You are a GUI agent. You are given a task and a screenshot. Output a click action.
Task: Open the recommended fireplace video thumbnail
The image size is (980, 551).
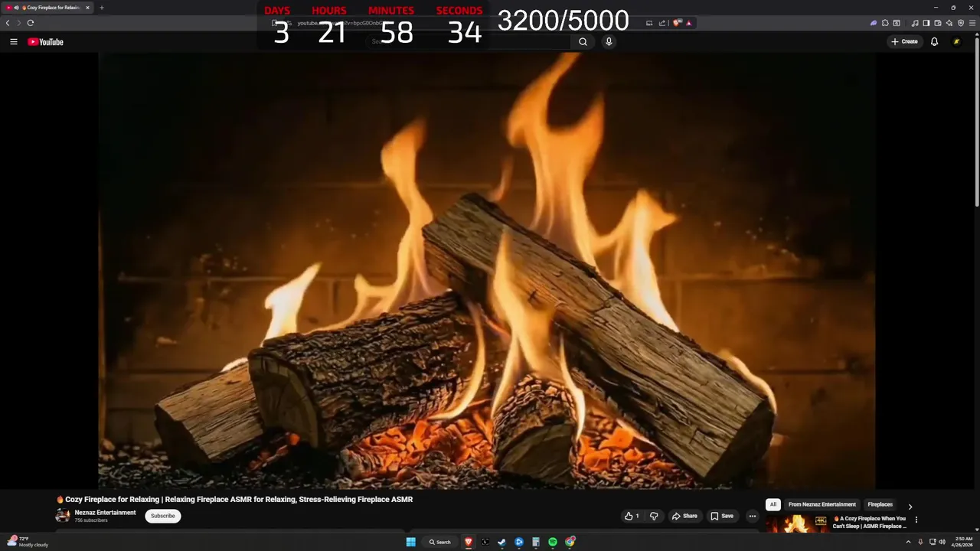point(797,523)
